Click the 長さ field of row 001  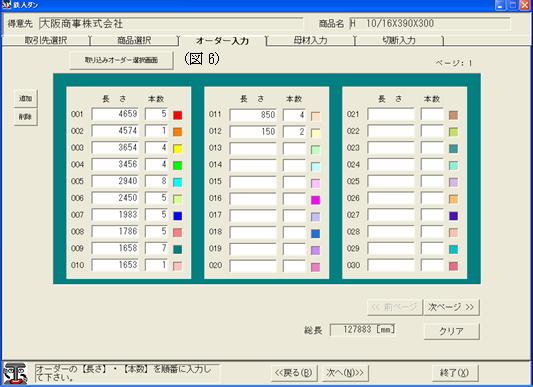point(115,114)
